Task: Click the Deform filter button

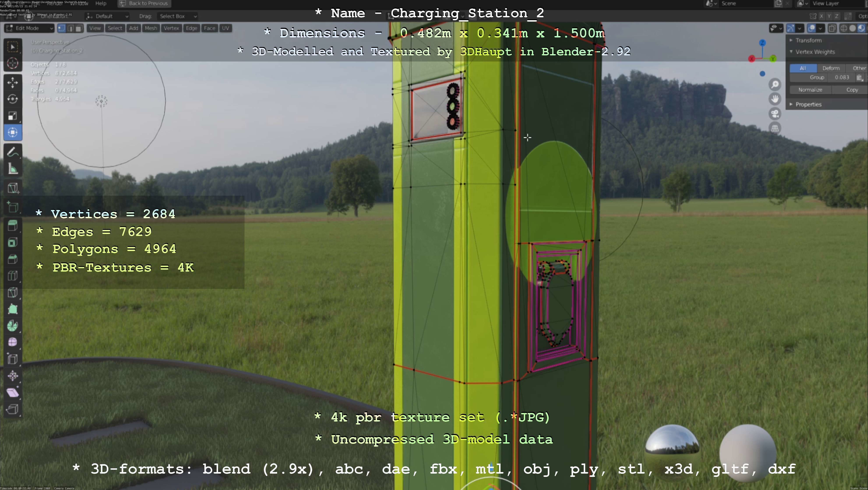Action: 831,68
